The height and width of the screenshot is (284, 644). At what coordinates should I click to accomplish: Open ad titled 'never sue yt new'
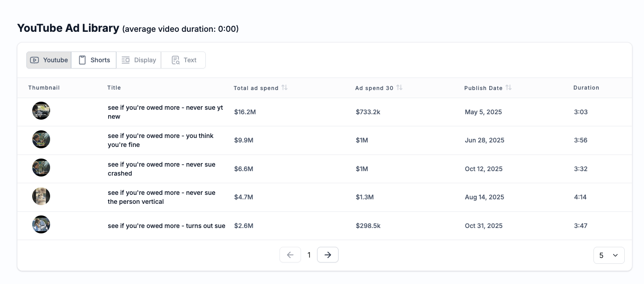[165, 112]
